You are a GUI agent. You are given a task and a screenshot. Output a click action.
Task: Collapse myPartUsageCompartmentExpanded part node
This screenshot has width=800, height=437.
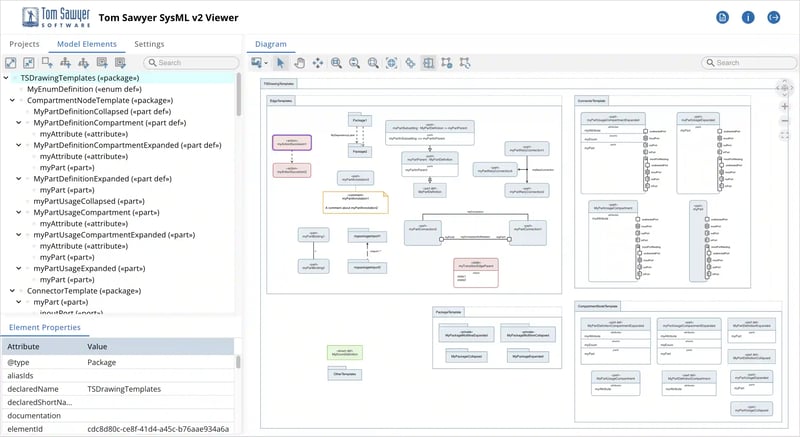19,235
